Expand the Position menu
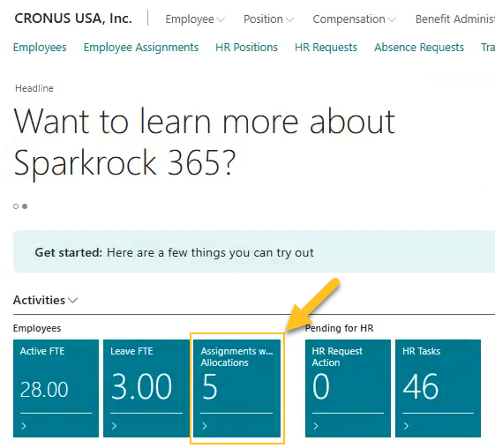 (x=268, y=19)
